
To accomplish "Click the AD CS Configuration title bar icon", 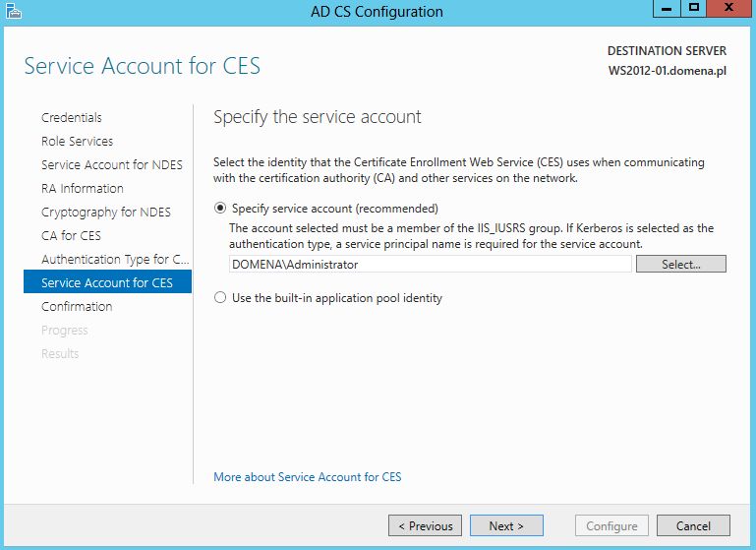I will [14, 11].
